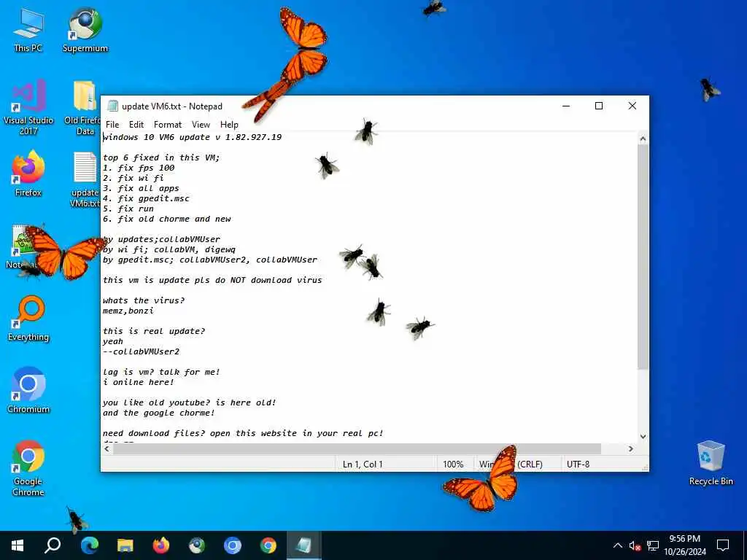Click the line "memz,bonzi"
This screenshot has width=747, height=560.
tap(128, 311)
